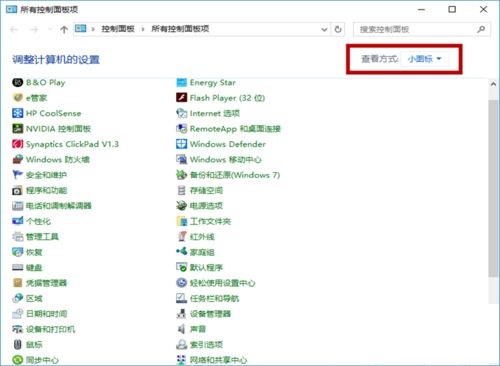Click the vertical scrollbar thumb
The image size is (500, 366).
point(493,188)
